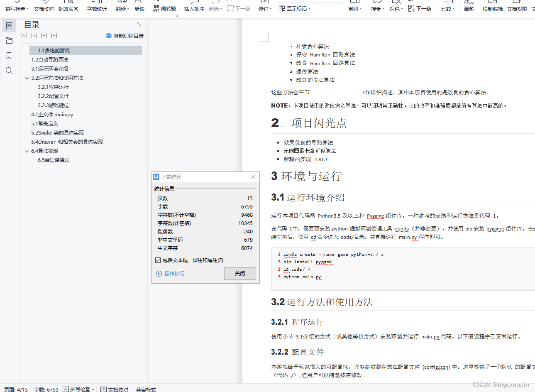Screen dimensions: 535x392
Task: Select 画笔 pen tool in ribbon
Action: 469,6
